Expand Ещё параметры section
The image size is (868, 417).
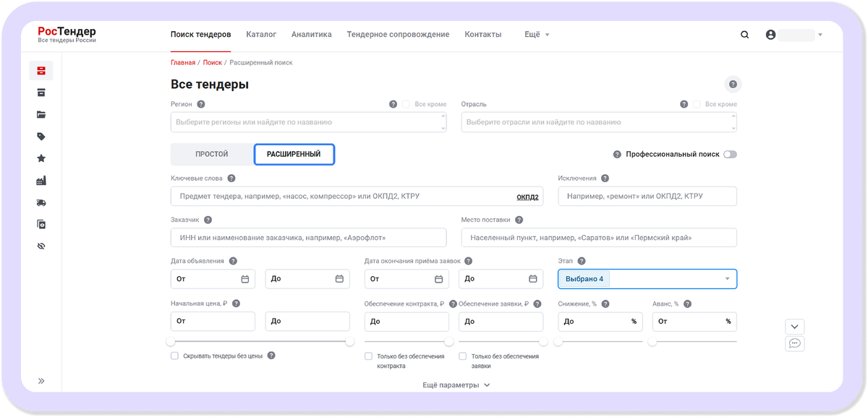(456, 385)
